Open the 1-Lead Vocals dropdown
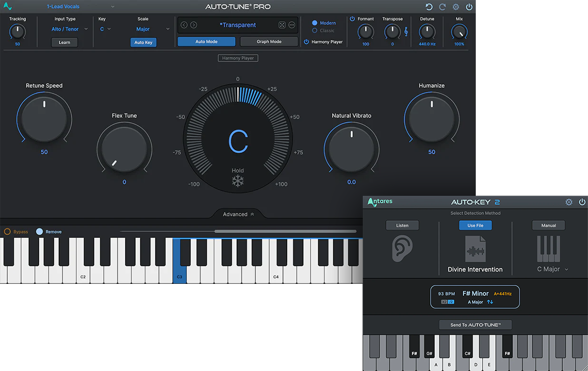 80,7
